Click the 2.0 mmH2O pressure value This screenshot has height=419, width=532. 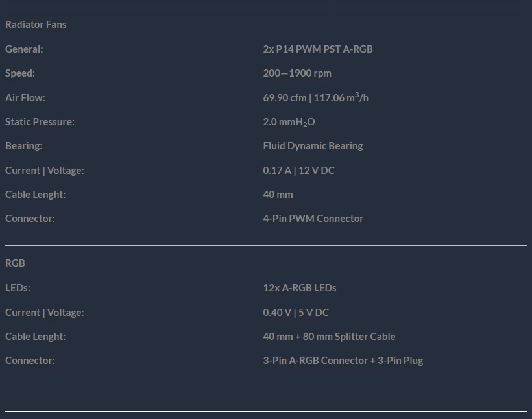pyautogui.click(x=289, y=122)
